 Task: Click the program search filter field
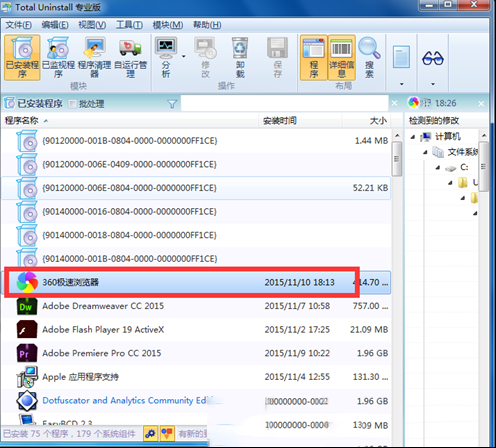(x=284, y=103)
